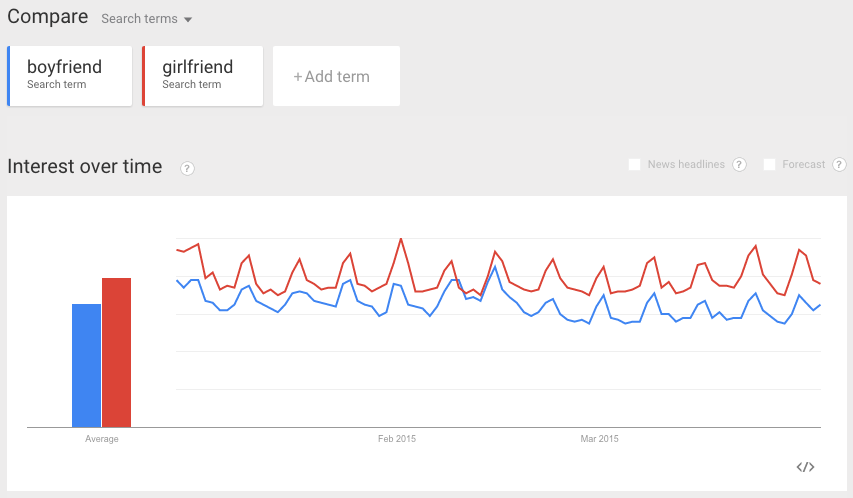
Task: Open the embed code icon
Action: (x=805, y=467)
